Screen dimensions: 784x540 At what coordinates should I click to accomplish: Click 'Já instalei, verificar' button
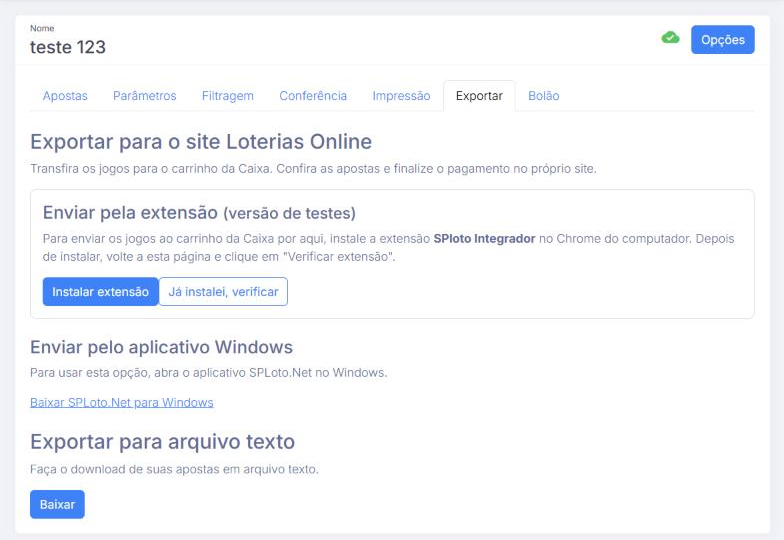(x=223, y=292)
